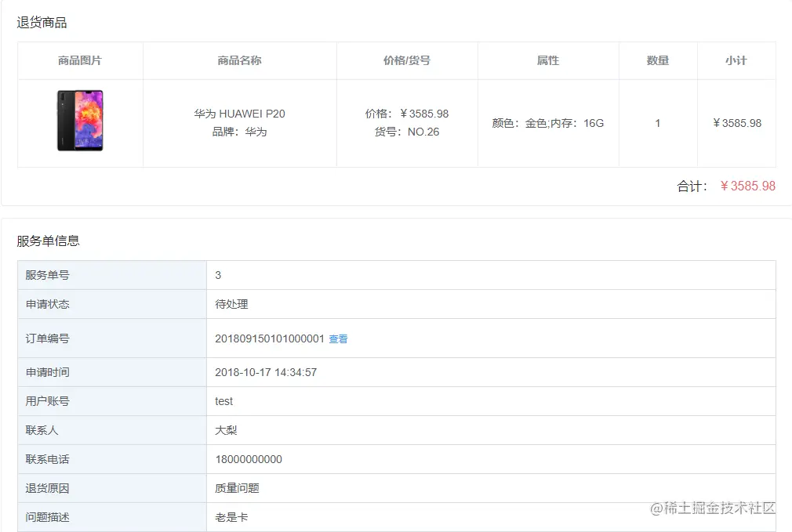This screenshot has width=792, height=532.
Task: Click the 数量 column header
Action: tap(658, 60)
